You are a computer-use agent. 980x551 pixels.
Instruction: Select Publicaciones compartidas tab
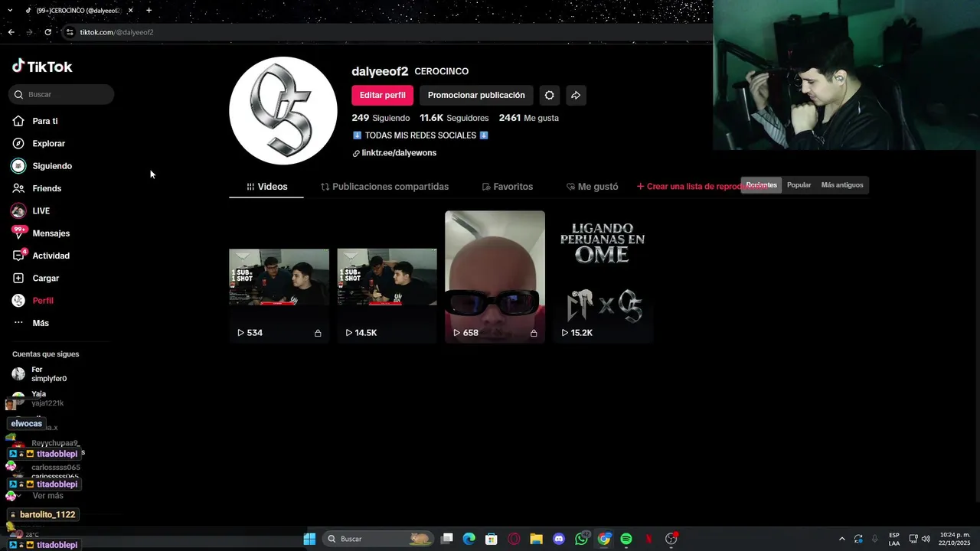click(x=384, y=187)
